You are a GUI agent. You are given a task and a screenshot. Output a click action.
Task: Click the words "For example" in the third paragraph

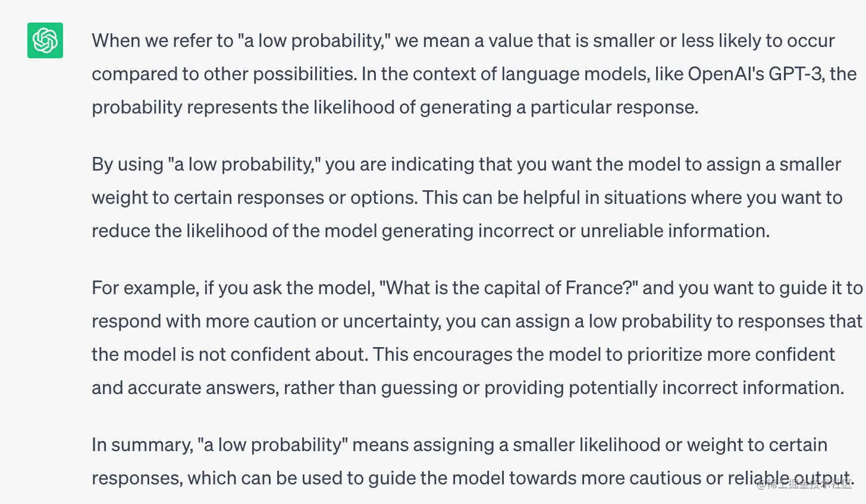(145, 288)
